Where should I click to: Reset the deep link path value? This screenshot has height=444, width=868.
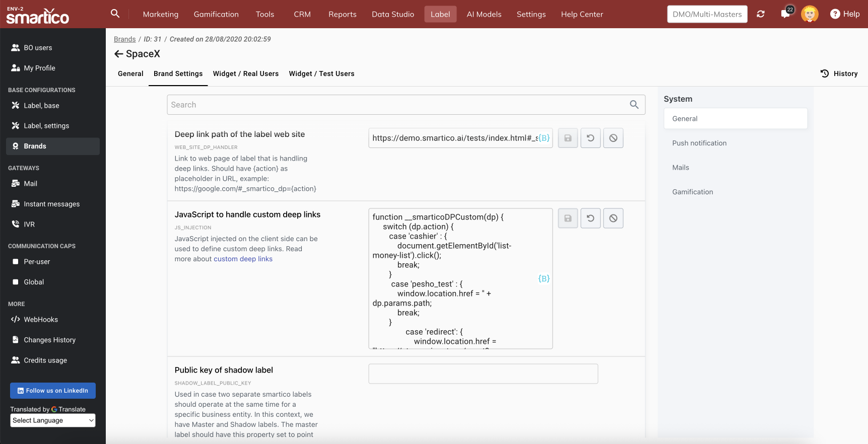(x=590, y=138)
